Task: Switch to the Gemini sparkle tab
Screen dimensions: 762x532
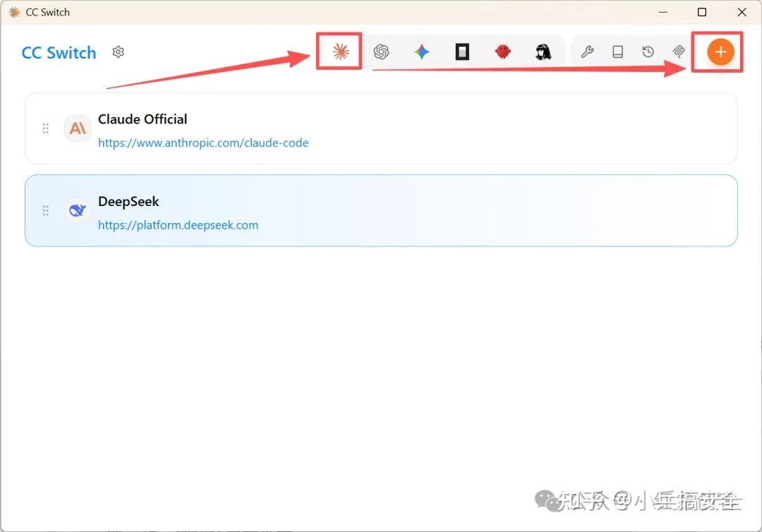Action: pyautogui.click(x=422, y=52)
